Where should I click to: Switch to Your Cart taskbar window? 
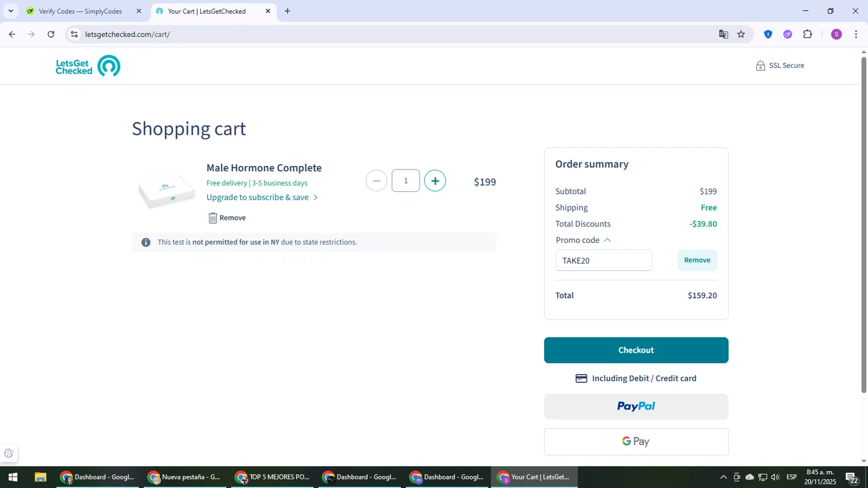(x=535, y=478)
